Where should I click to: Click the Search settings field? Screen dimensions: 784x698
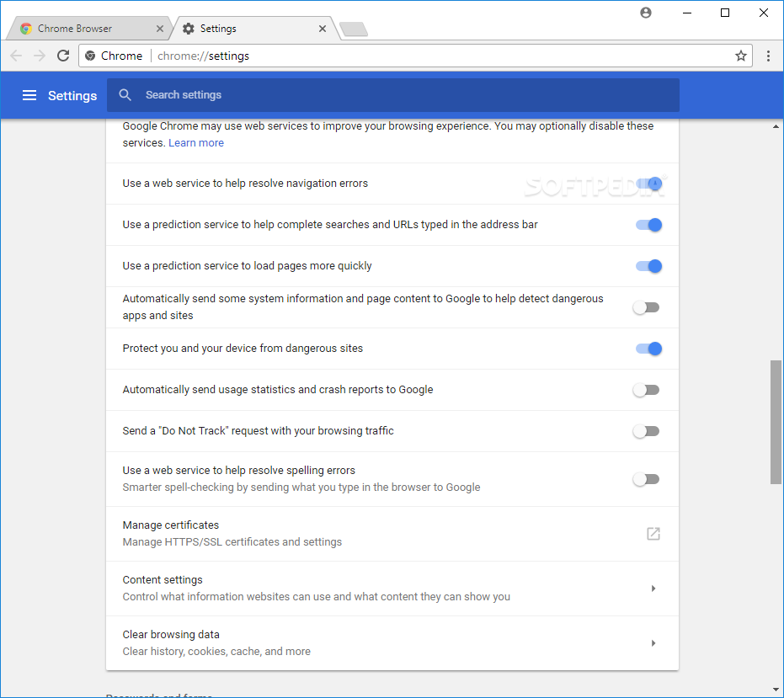tap(393, 95)
